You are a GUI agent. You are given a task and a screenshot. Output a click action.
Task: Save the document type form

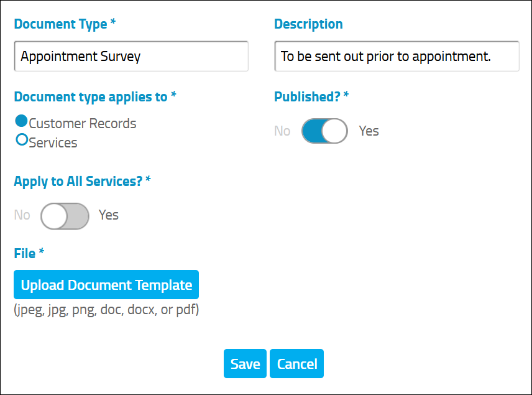click(245, 363)
